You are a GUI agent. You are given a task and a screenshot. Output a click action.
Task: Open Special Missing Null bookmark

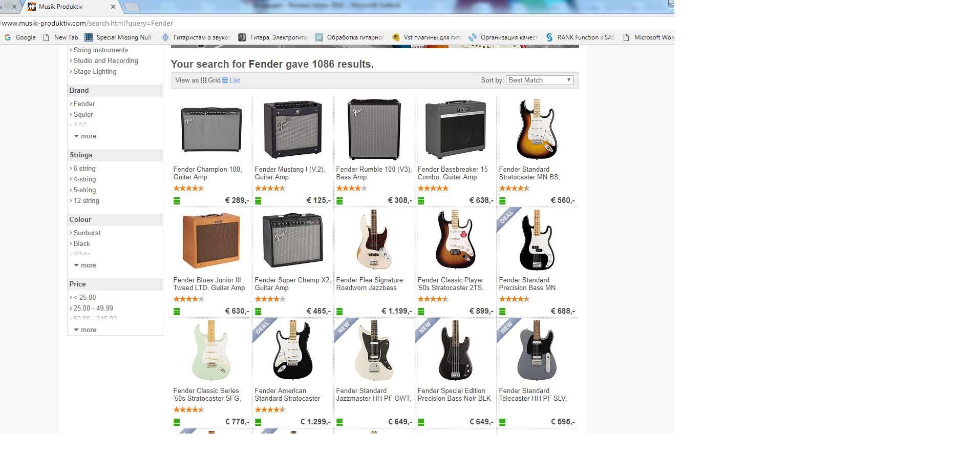119,37
